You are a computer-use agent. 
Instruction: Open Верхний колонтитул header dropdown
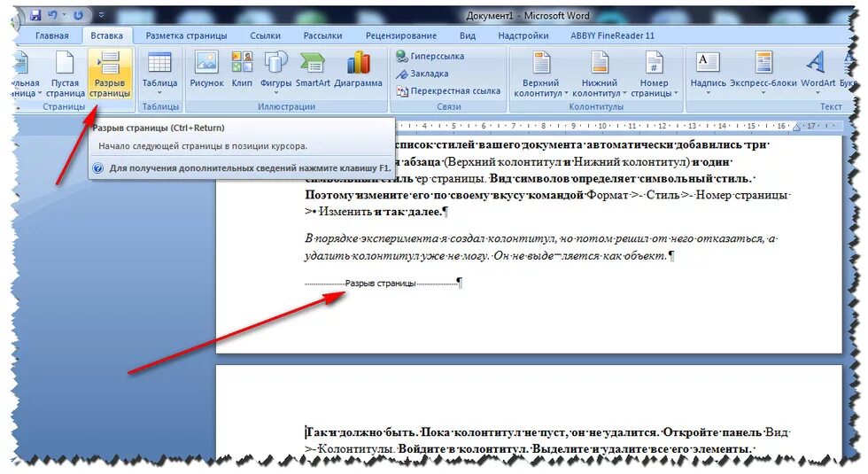[x=541, y=74]
